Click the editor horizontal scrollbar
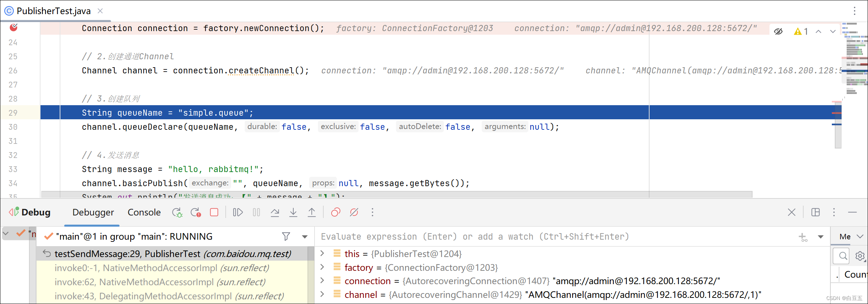The width and height of the screenshot is (868, 304). tap(397, 194)
